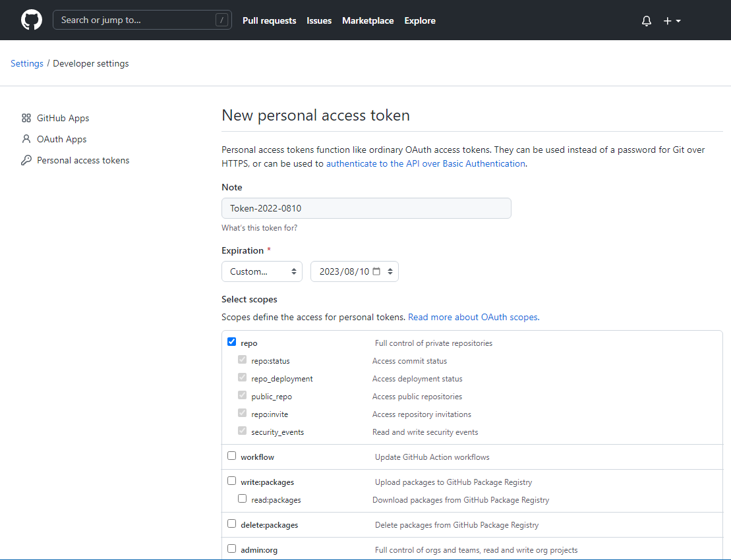Open Issues in top navigation
This screenshot has height=560, width=731.
(x=319, y=20)
